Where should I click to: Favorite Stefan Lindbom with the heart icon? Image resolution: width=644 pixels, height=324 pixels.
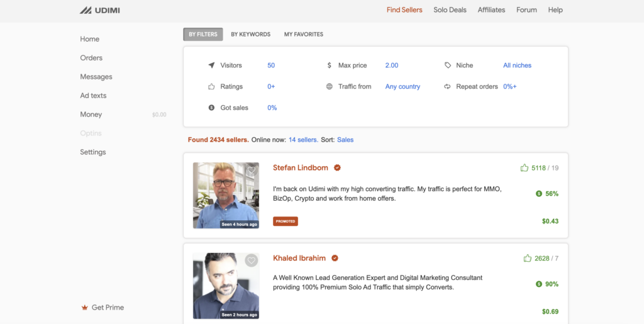(252, 170)
